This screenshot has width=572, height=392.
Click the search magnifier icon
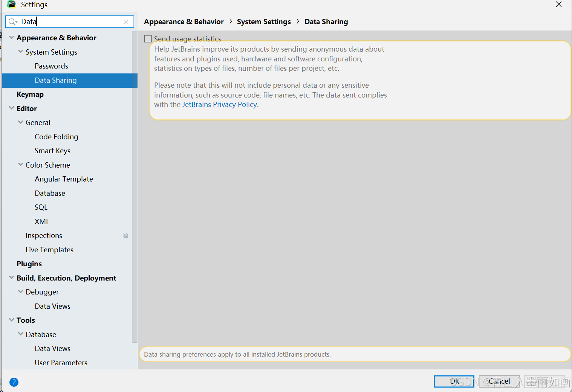coord(12,22)
